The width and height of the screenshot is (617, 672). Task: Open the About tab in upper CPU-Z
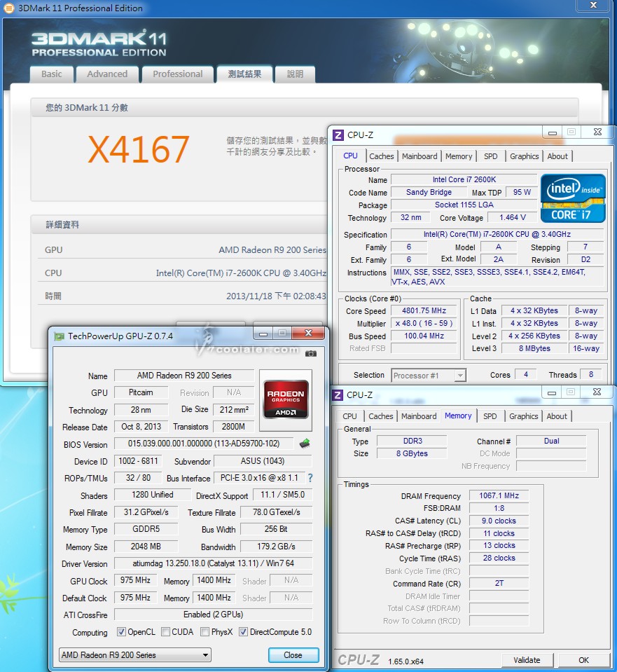coord(557,156)
